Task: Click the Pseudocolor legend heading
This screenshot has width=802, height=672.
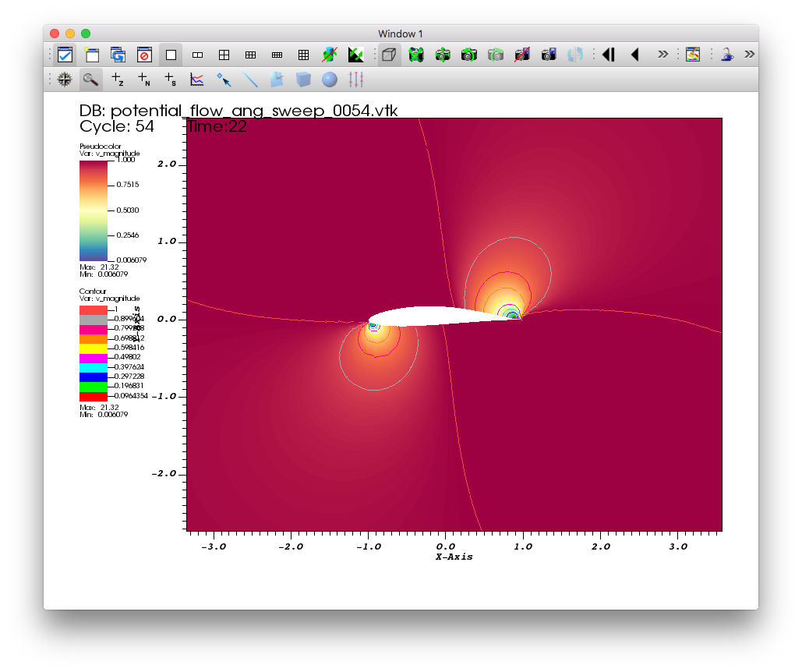Action: tap(101, 147)
